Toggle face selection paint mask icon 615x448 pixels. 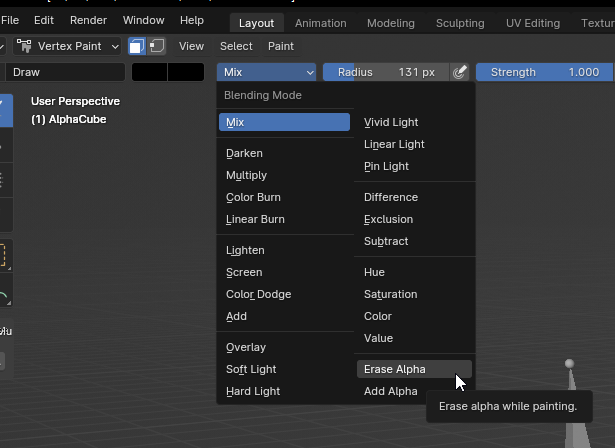pos(137,46)
